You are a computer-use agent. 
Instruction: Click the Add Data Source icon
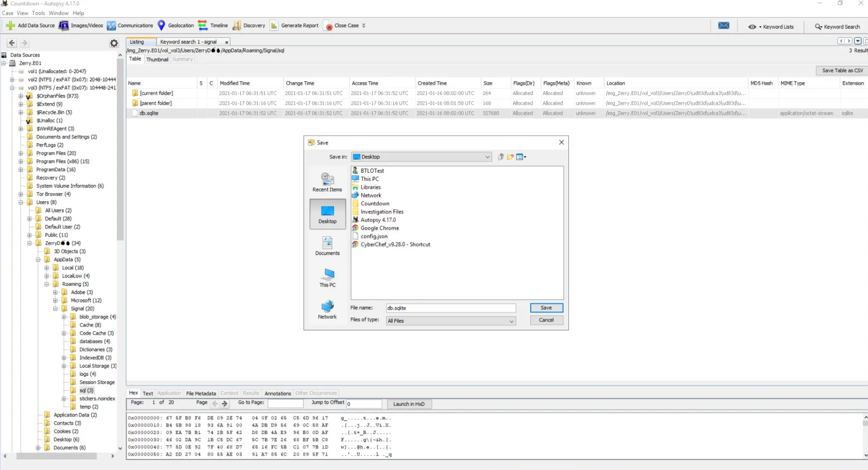pos(10,26)
